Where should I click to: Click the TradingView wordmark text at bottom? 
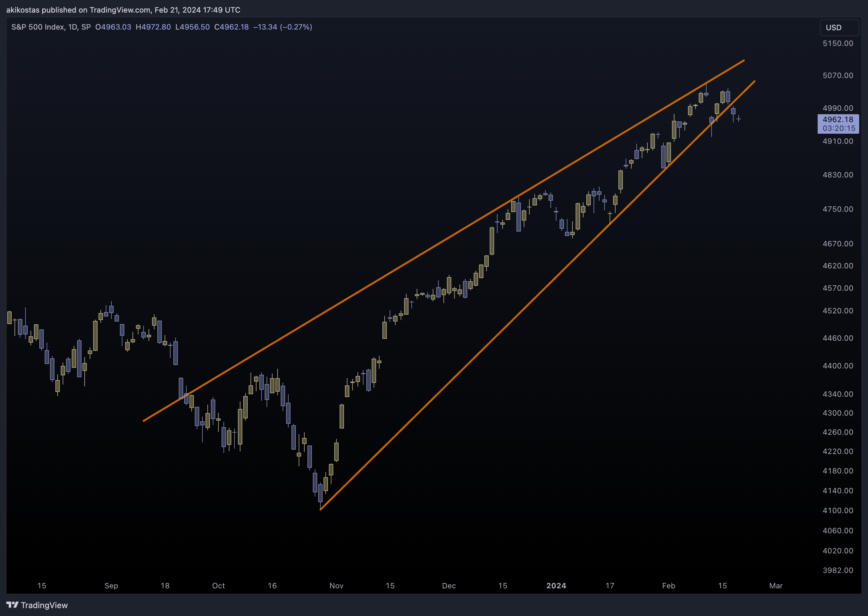pos(44,605)
